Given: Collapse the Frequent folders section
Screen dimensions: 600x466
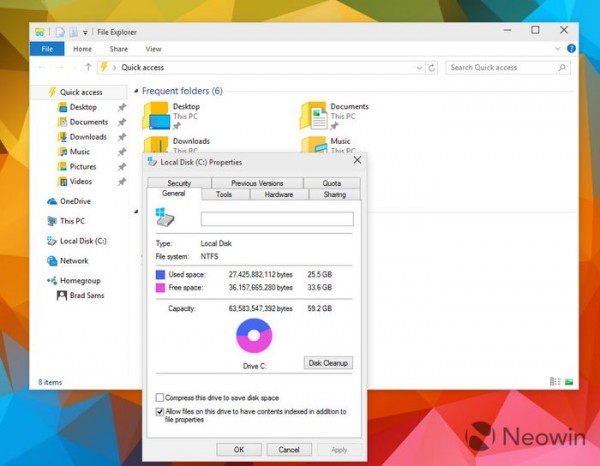Looking at the screenshot, I should pyautogui.click(x=136, y=91).
